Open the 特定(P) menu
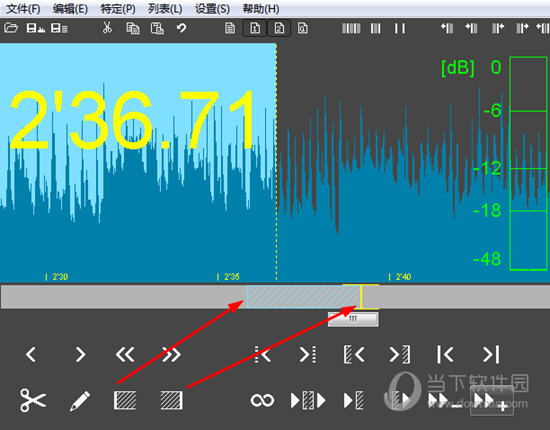Viewport: 550px width, 430px height. pyautogui.click(x=118, y=9)
